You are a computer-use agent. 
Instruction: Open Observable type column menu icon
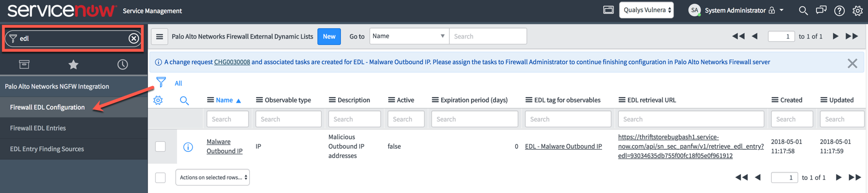(259, 100)
